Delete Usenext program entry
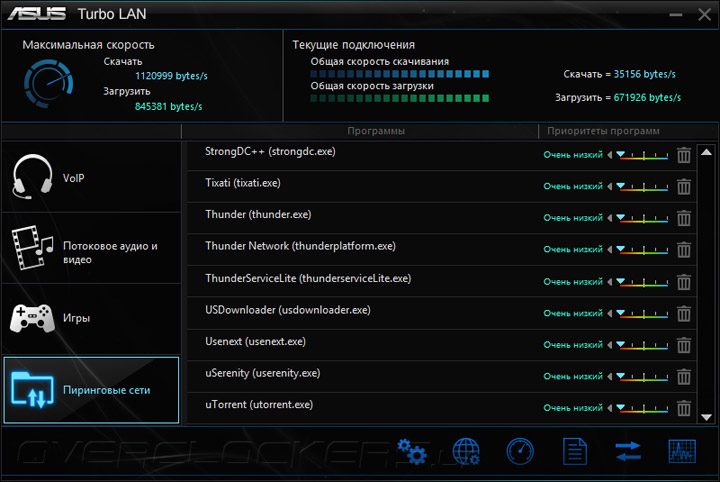This screenshot has width=720, height=482. (684, 345)
